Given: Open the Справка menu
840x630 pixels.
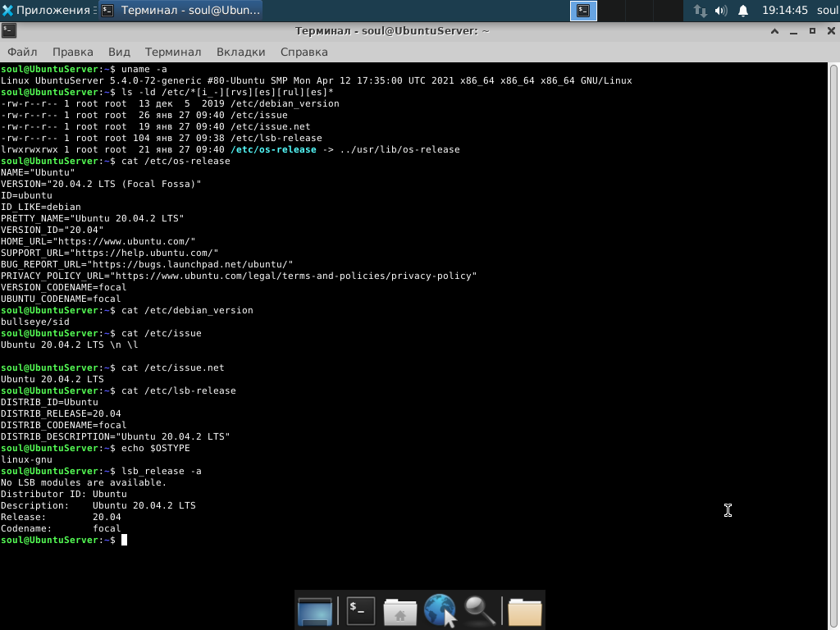Looking at the screenshot, I should (x=304, y=52).
